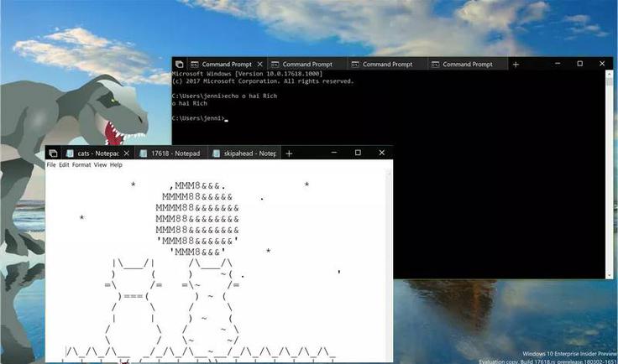Viewport: 618px width, 364px height.
Task: Switch to third Command Prompt tab
Action: (387, 64)
